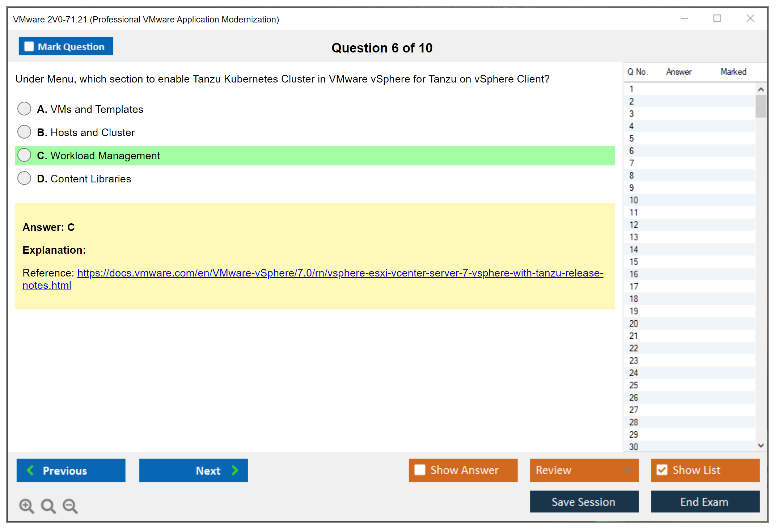
Task: Minimize the exam window
Action: point(684,18)
